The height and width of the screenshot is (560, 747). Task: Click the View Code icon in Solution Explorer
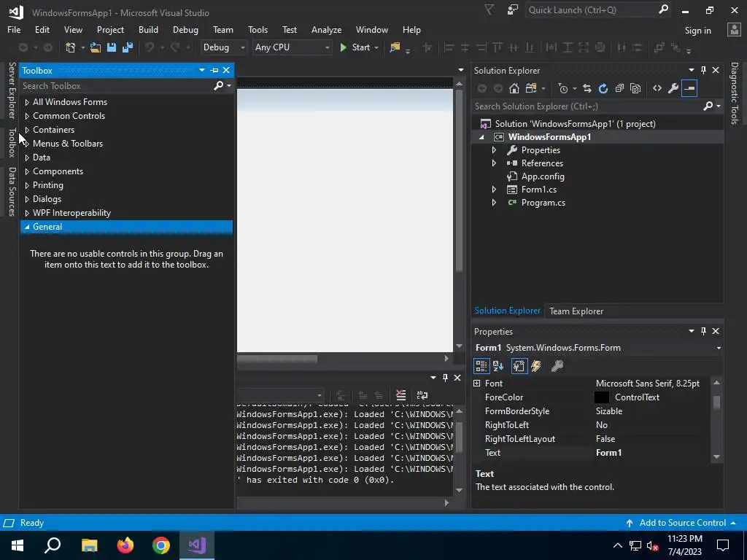657,88
